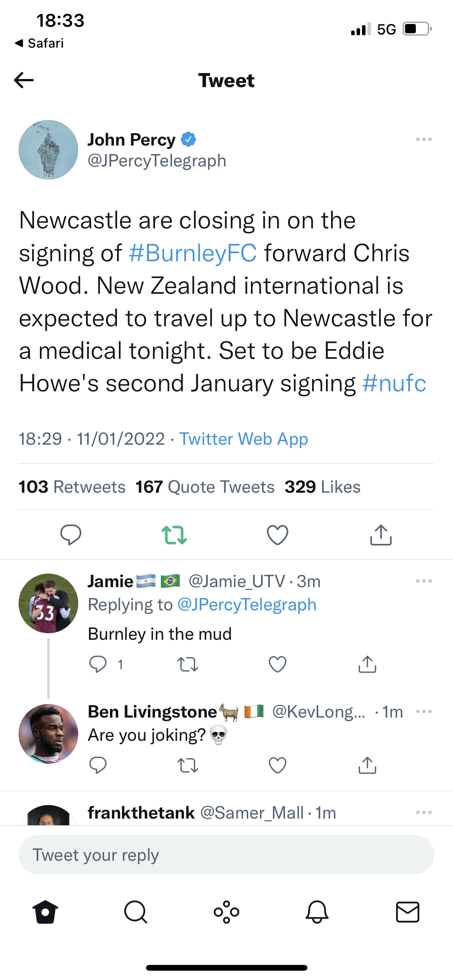Image resolution: width=453 pixels, height=980 pixels.
Task: Open more options for John Percy's tweet
Action: (x=424, y=139)
